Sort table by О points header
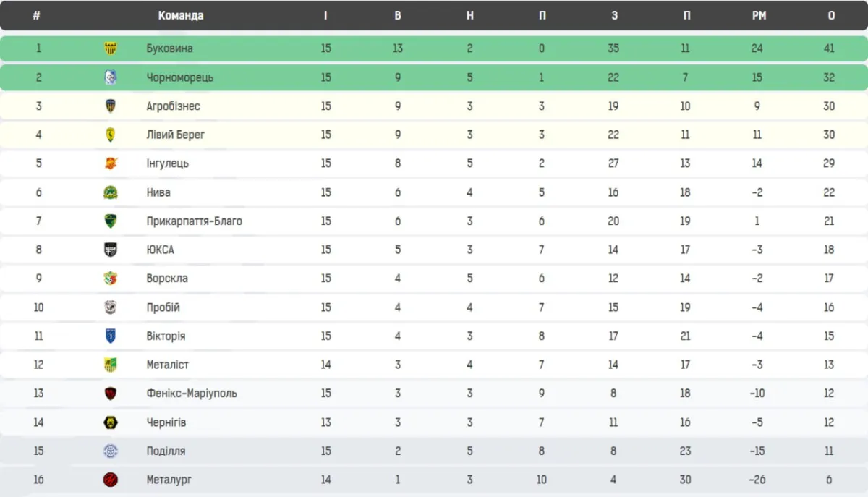The width and height of the screenshot is (868, 497). point(831,15)
